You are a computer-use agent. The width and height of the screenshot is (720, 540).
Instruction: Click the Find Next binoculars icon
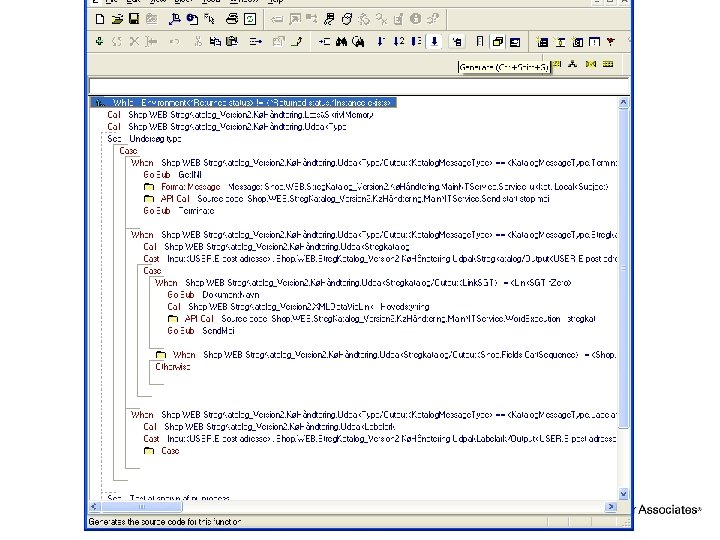click(358, 42)
